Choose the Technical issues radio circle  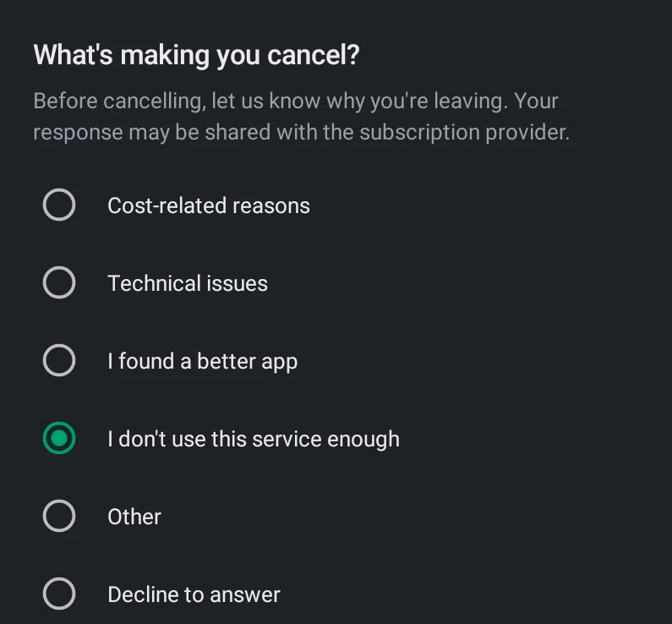[x=59, y=283]
